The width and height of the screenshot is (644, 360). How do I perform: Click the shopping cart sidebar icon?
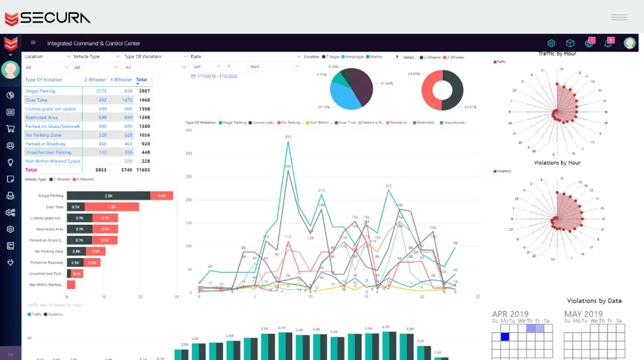pos(10,128)
